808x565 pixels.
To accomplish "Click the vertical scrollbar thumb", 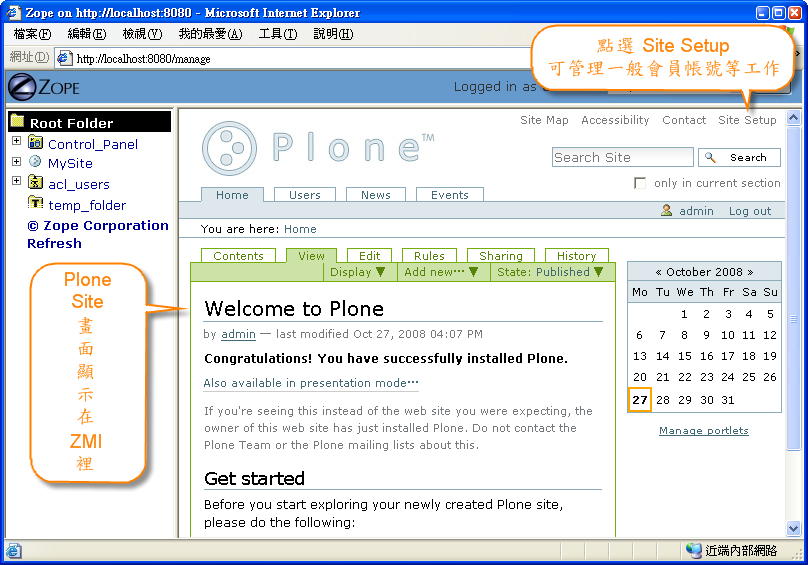I will tap(794, 288).
